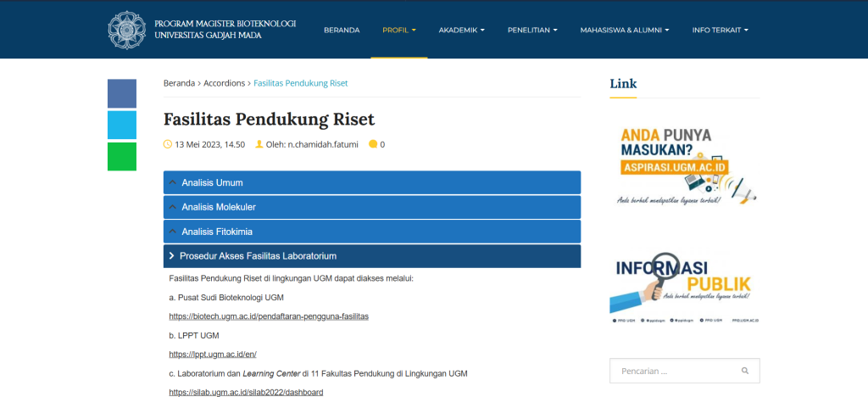This screenshot has width=868, height=397.
Task: Click the clock icon beside the date
Action: 168,144
